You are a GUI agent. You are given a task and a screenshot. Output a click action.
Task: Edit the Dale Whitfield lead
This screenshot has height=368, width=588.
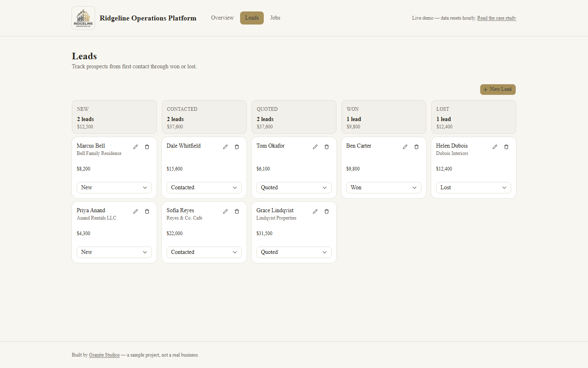point(225,147)
